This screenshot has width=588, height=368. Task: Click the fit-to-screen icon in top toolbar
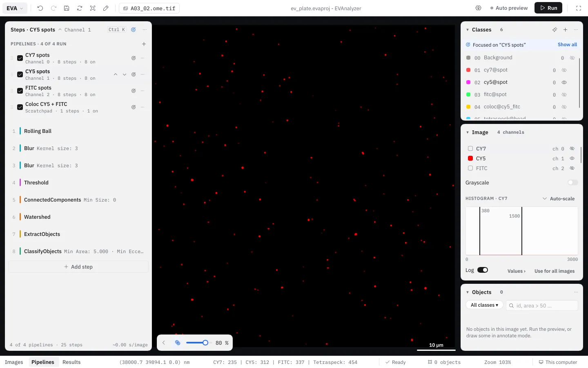pos(93,8)
